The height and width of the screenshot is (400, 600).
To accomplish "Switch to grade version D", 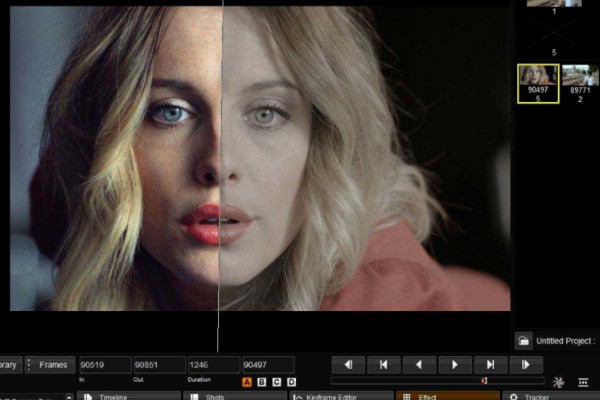I will point(292,382).
